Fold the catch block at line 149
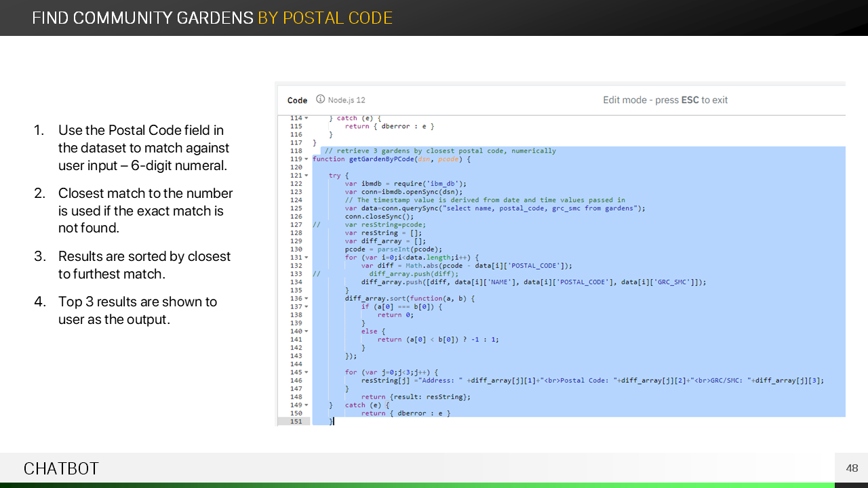Image resolution: width=868 pixels, height=488 pixels. point(307,405)
